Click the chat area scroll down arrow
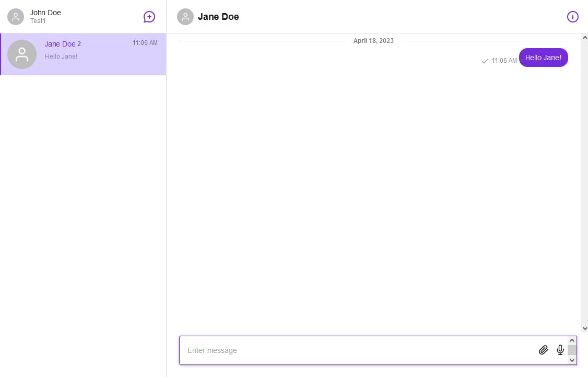588x377 pixels. click(584, 328)
